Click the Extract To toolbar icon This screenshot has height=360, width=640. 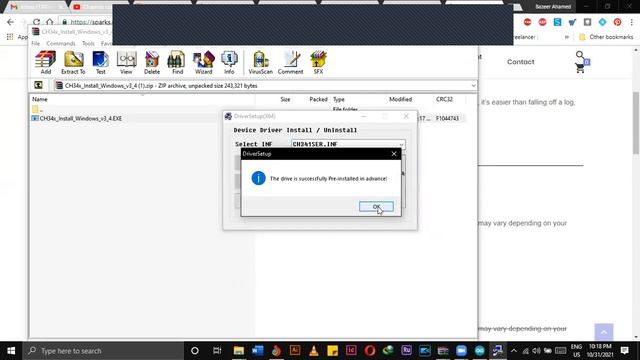(x=73, y=62)
